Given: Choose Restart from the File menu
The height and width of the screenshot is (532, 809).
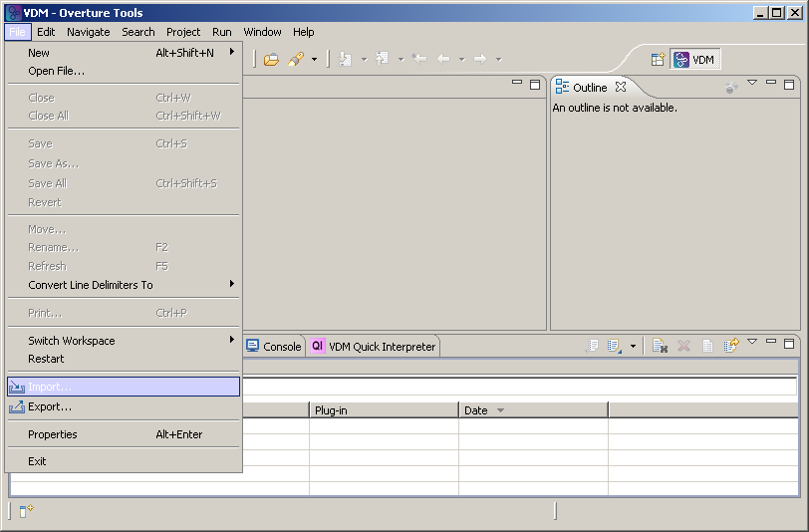Looking at the screenshot, I should [124, 359].
